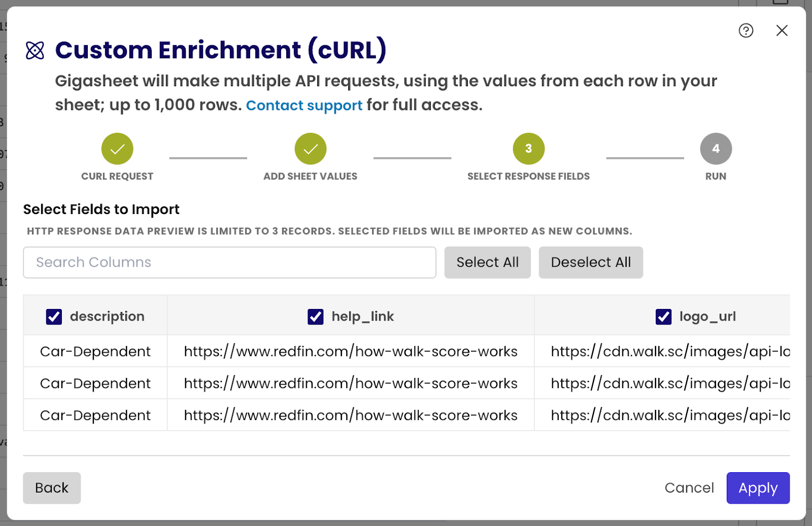
Task: Apply the selected response fields
Action: pyautogui.click(x=758, y=487)
